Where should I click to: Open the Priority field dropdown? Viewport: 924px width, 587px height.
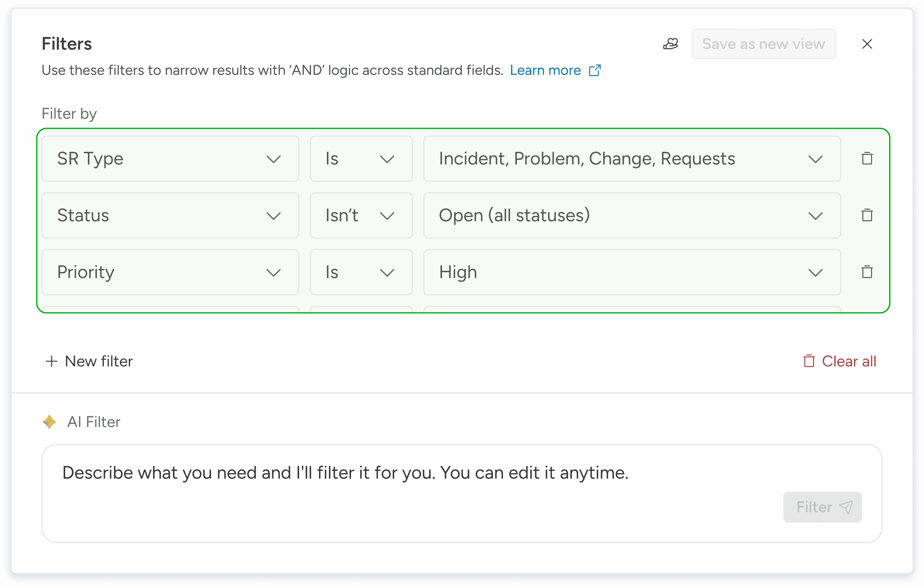point(170,272)
